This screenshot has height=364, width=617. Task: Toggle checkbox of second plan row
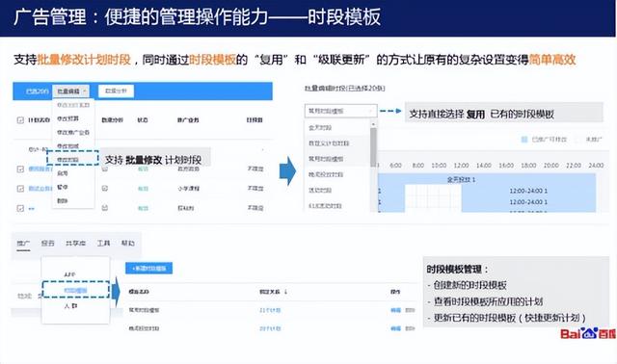20,189
